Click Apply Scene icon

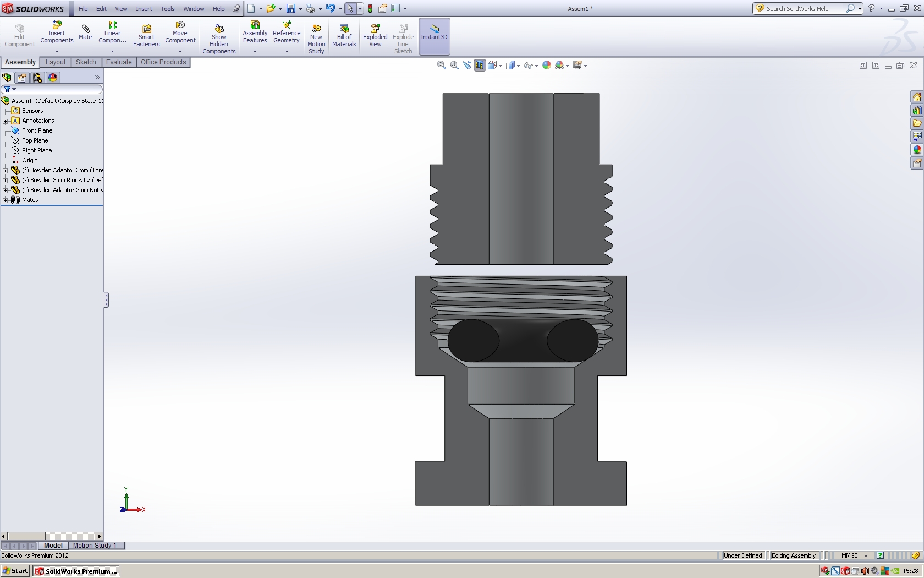pyautogui.click(x=559, y=65)
